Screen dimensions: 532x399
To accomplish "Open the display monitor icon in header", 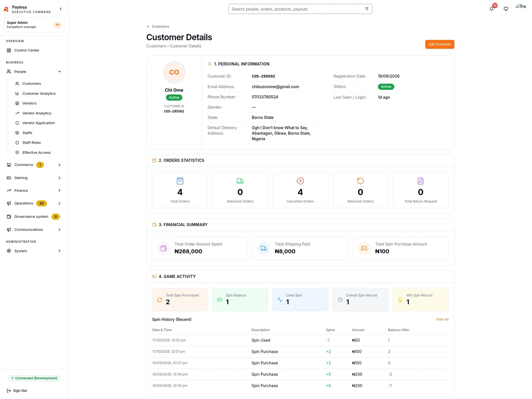I will (x=506, y=9).
